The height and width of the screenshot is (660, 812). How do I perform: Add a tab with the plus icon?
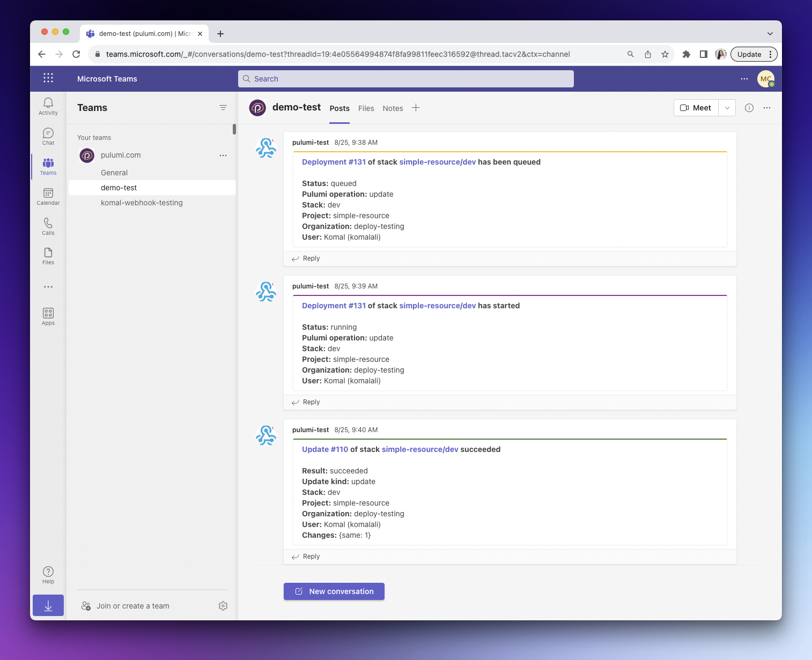pos(416,108)
